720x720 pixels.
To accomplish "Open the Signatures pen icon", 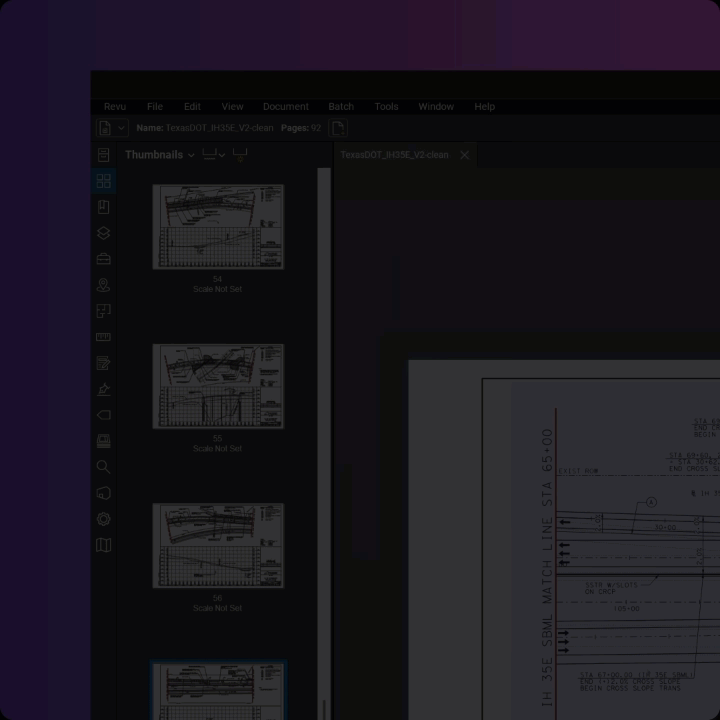I will [104, 389].
